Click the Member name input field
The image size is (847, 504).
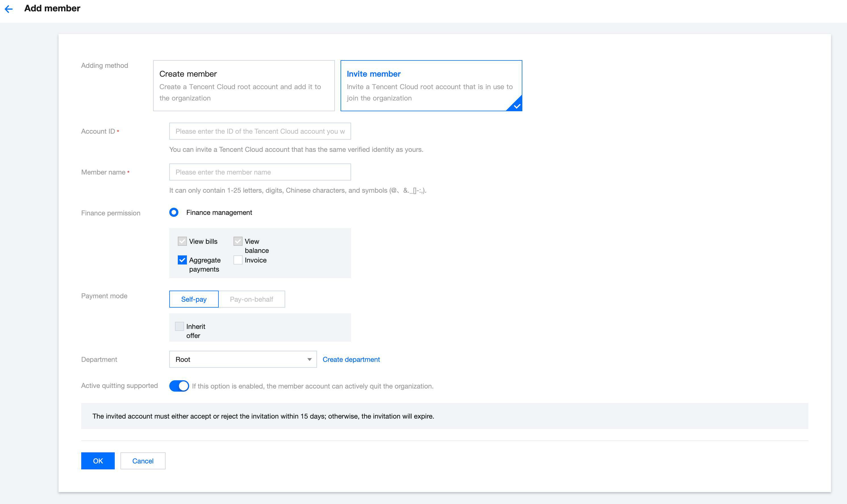click(260, 172)
